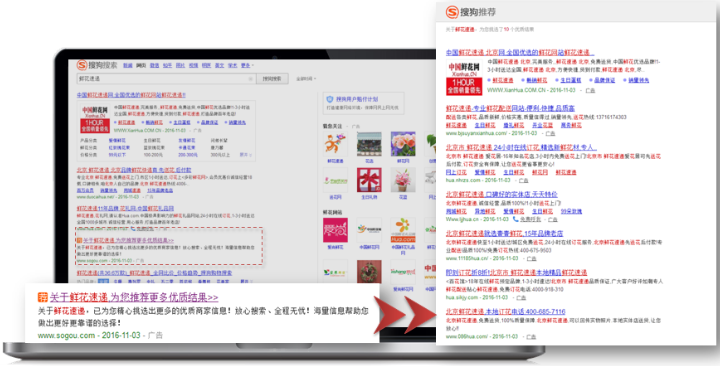Open the time filter dropdown beside the search button
This screenshot has height=366, width=720.
point(306,79)
